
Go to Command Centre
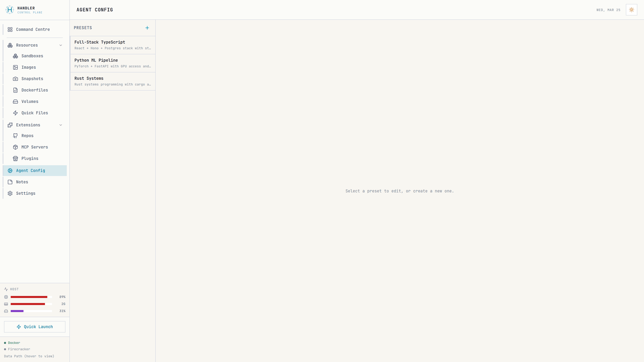(33, 29)
